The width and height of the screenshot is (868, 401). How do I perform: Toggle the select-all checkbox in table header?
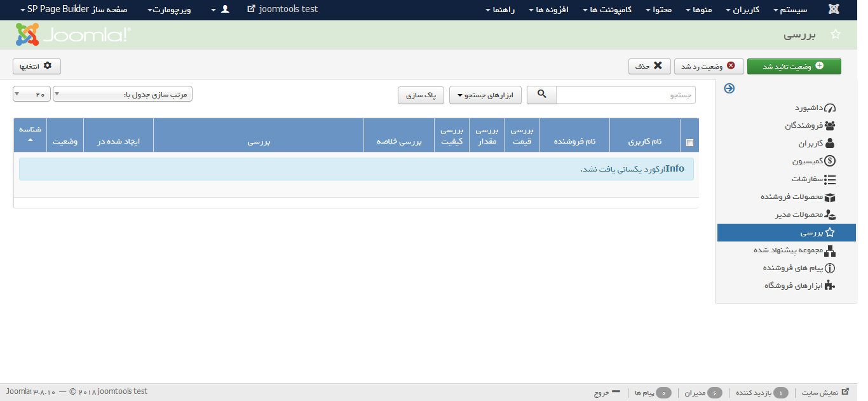click(689, 143)
